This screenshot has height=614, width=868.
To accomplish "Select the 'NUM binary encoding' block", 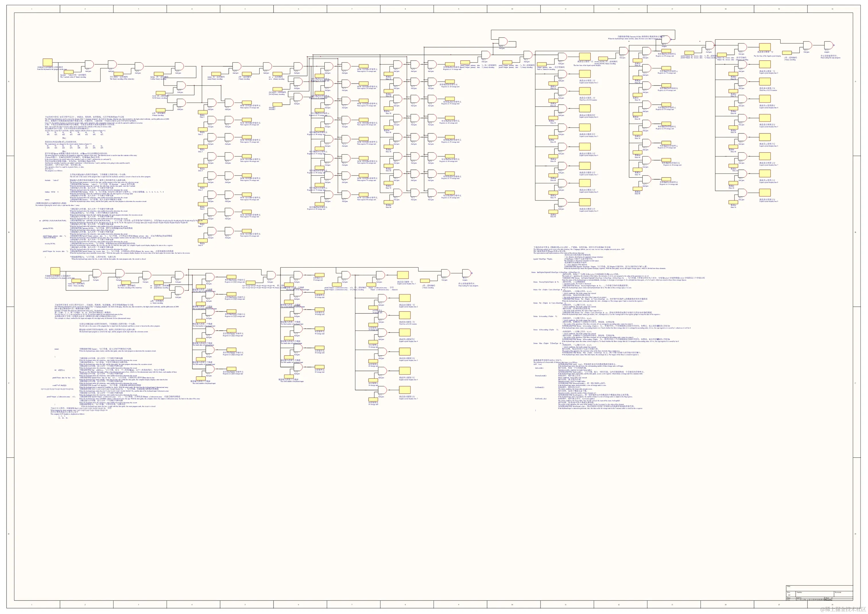I will point(160,93).
